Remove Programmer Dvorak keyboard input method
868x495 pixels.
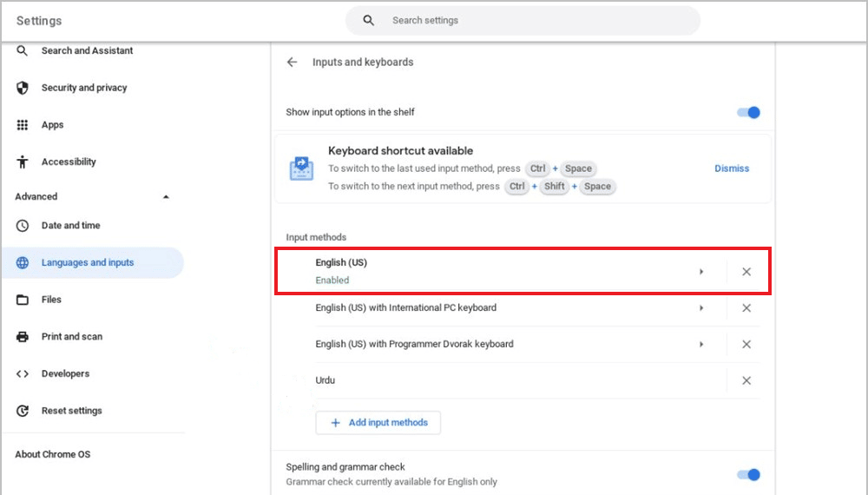pos(746,345)
